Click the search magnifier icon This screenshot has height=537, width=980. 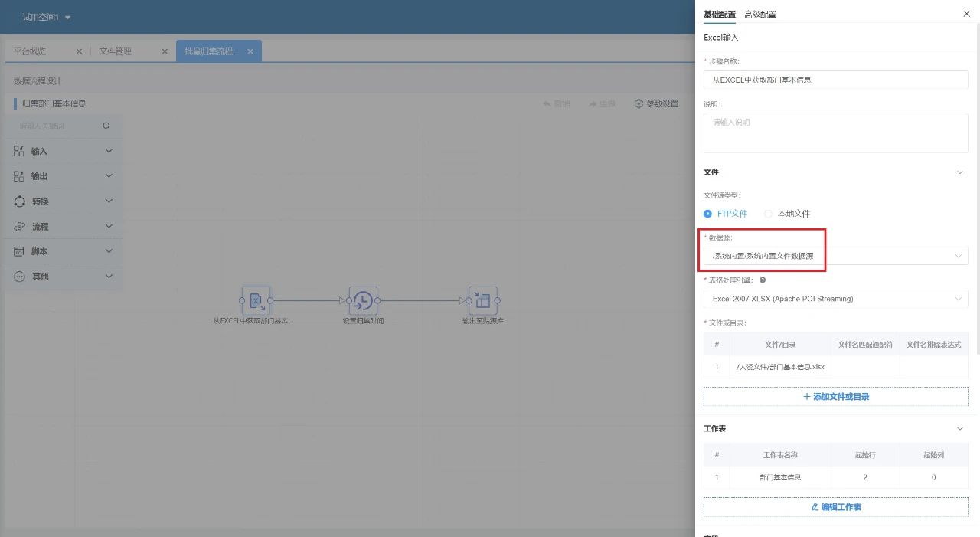pos(106,126)
